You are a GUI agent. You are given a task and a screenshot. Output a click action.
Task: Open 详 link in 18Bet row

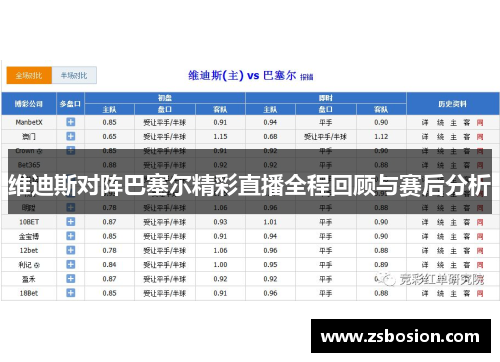pos(425,293)
